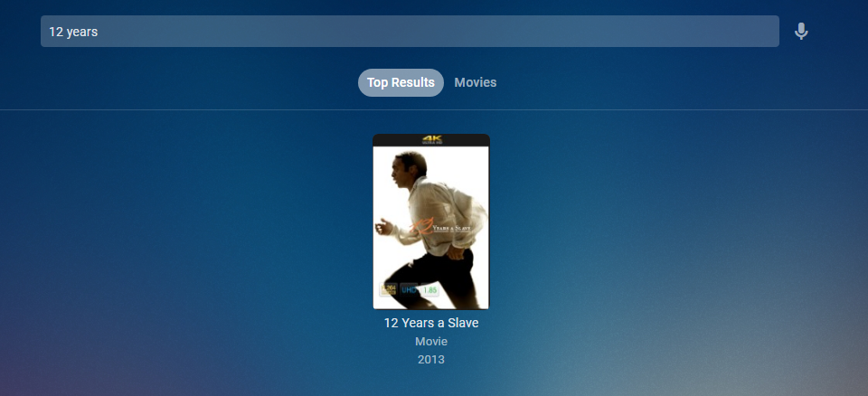Click the 4K Ultra HD badge on poster
This screenshot has height=396, width=868.
[431, 139]
